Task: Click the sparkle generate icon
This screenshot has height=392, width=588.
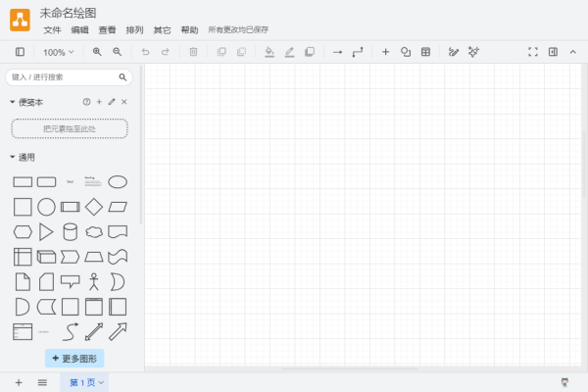Action: [x=473, y=52]
